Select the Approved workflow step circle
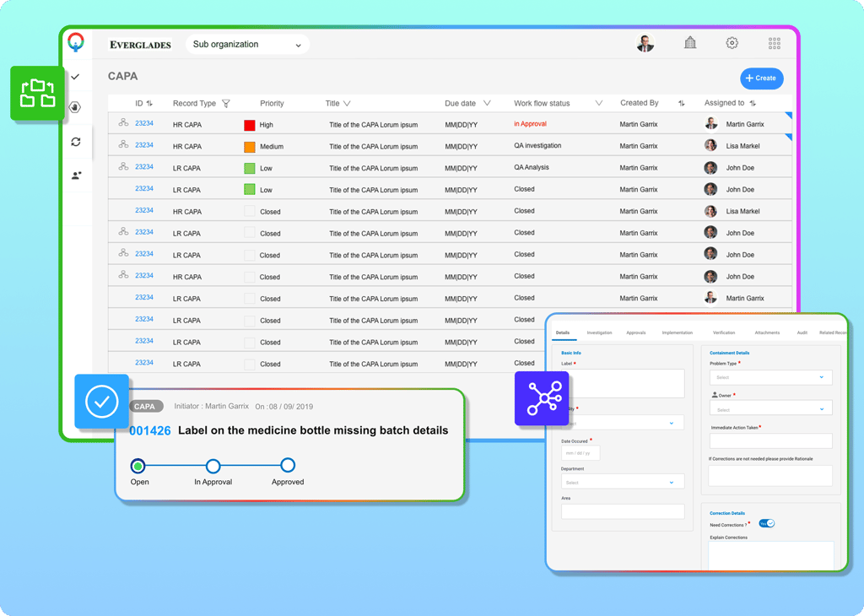Image resolution: width=864 pixels, height=616 pixels. [x=288, y=466]
